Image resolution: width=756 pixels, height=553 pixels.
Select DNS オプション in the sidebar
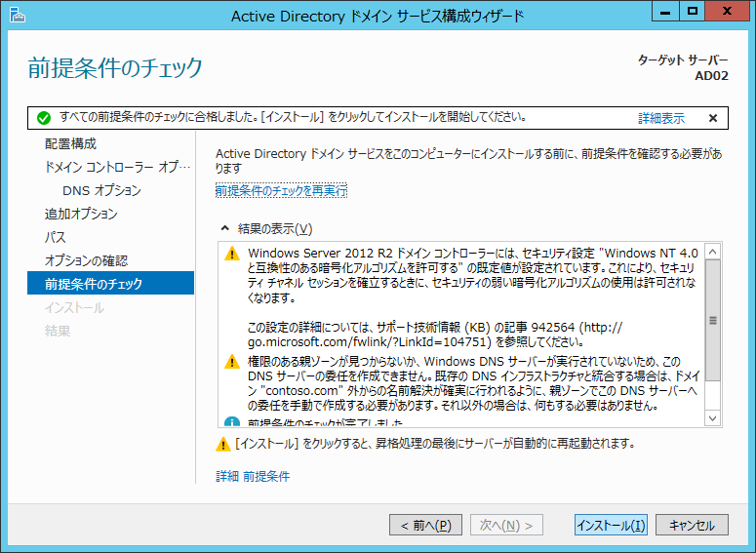[101, 190]
